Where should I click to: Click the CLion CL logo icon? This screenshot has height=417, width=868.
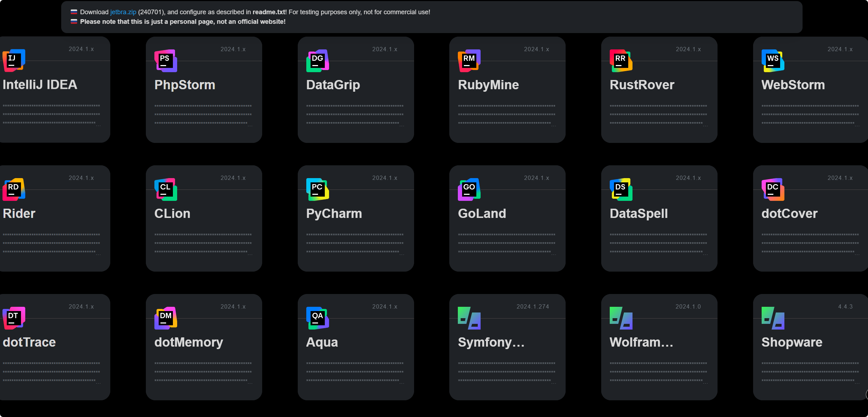166,189
